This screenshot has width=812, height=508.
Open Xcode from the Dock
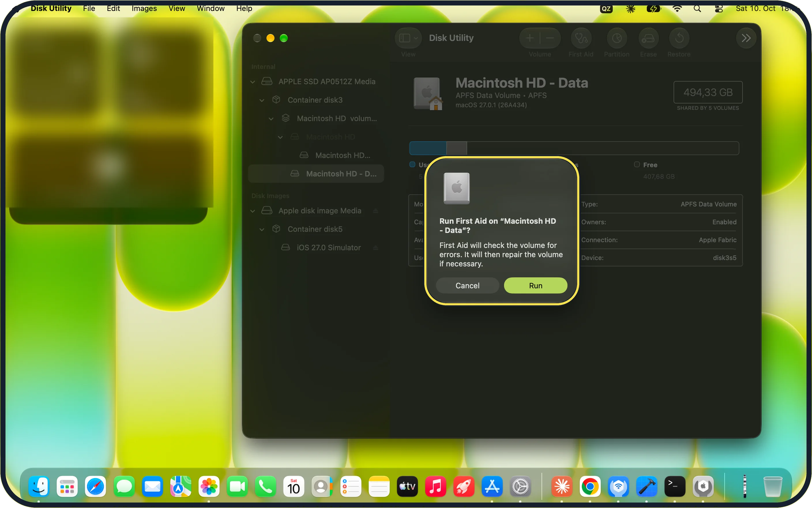click(646, 486)
